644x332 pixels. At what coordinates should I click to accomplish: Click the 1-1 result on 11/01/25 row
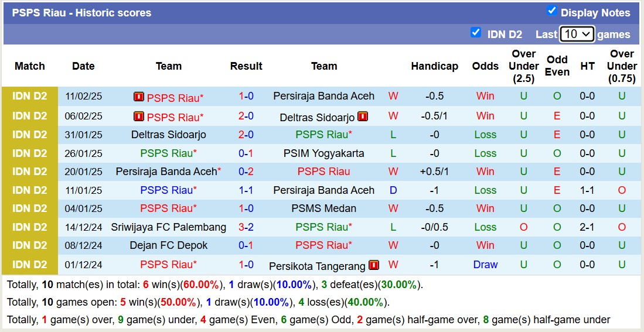(246, 190)
